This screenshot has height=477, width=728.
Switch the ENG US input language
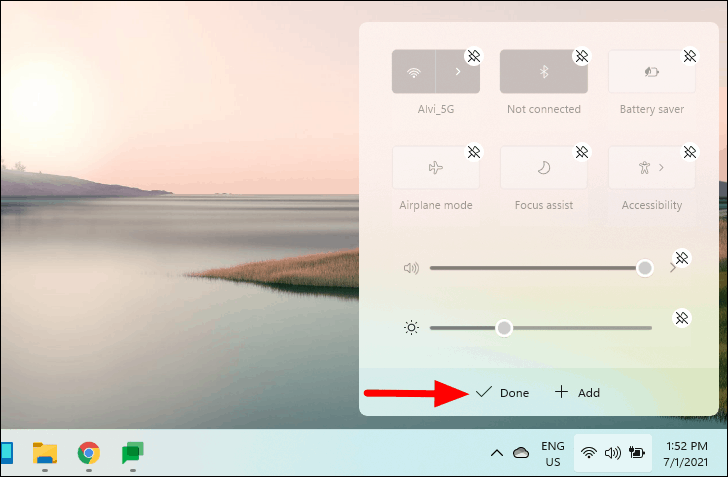coord(552,454)
